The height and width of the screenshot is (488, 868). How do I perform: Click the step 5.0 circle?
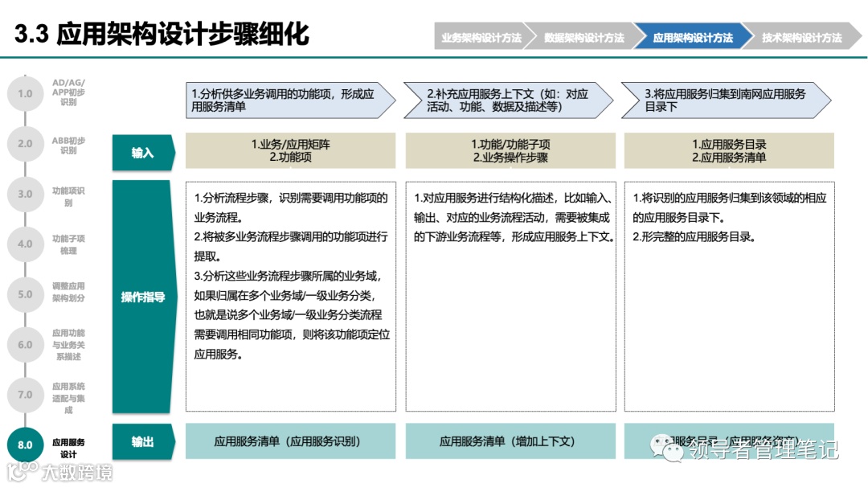pyautogui.click(x=25, y=294)
